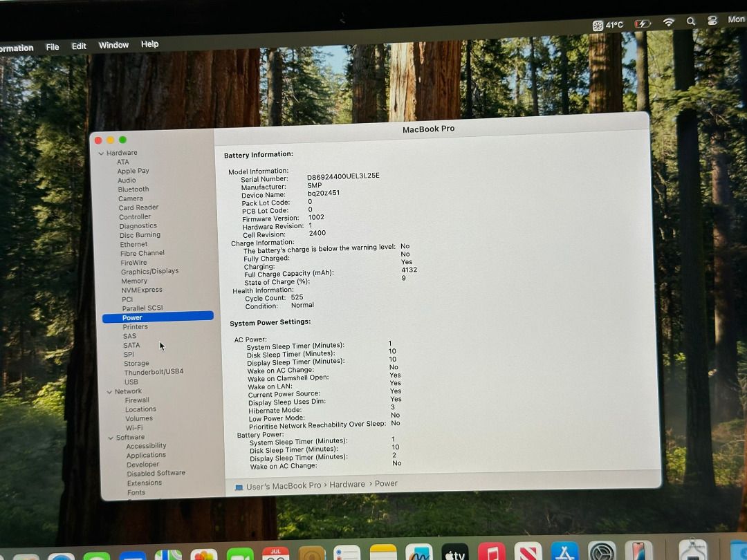Open iPhone Mirroring in the Dock

(x=638, y=551)
